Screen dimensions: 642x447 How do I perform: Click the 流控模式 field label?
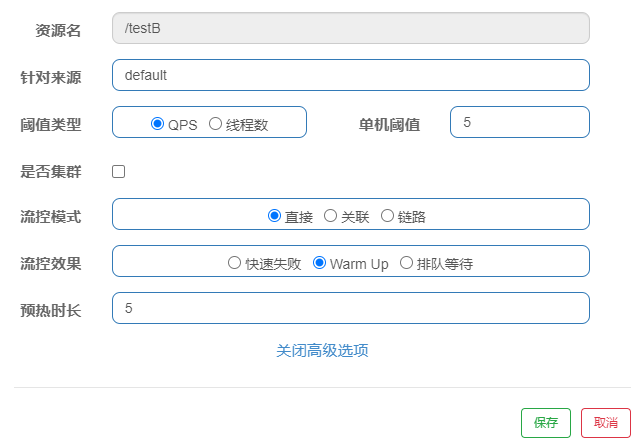coord(51,217)
